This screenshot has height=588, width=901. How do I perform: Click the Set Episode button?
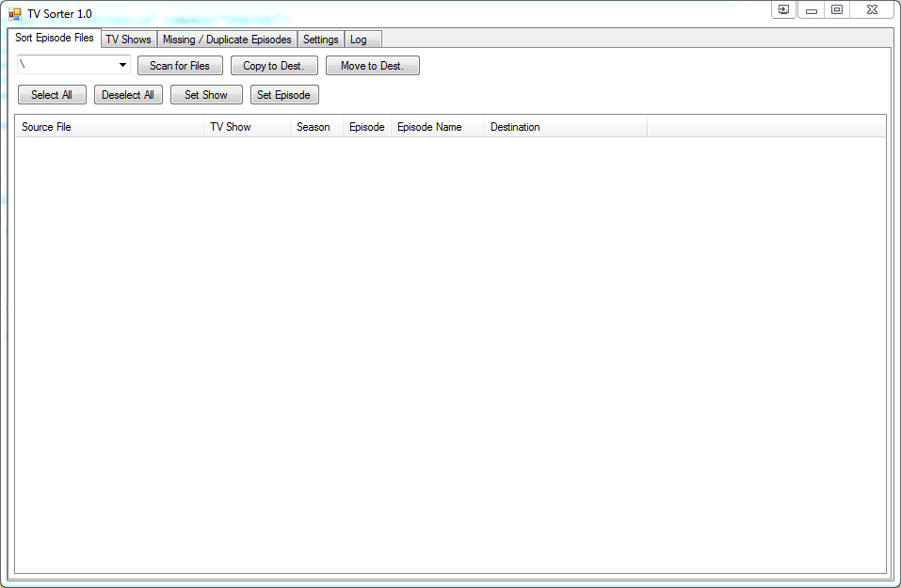283,95
